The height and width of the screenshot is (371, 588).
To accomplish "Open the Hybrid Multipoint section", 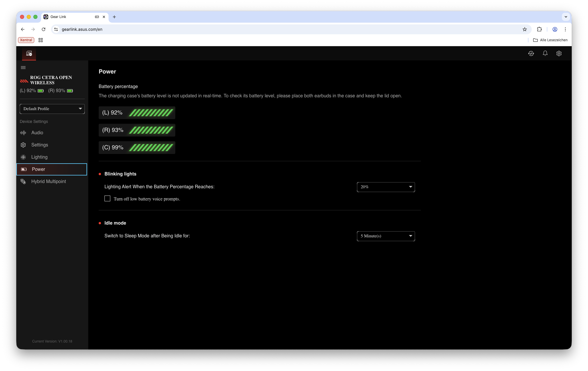I will coord(48,182).
